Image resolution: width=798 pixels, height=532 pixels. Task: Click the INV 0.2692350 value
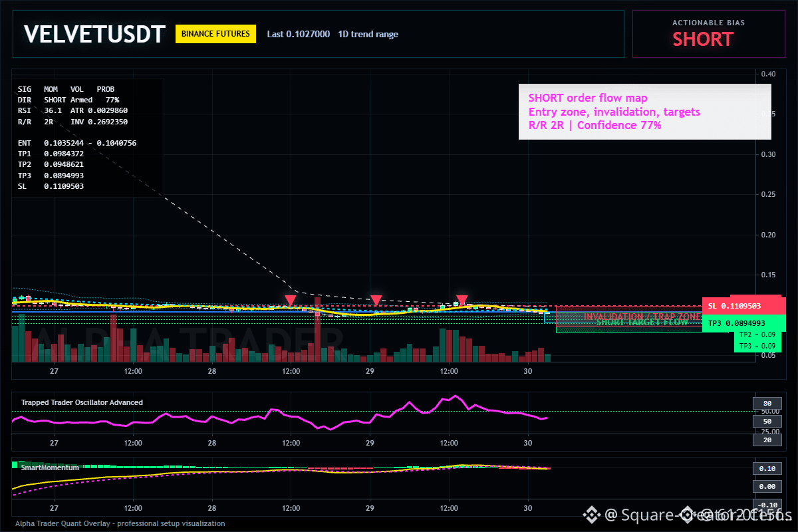tap(99, 122)
